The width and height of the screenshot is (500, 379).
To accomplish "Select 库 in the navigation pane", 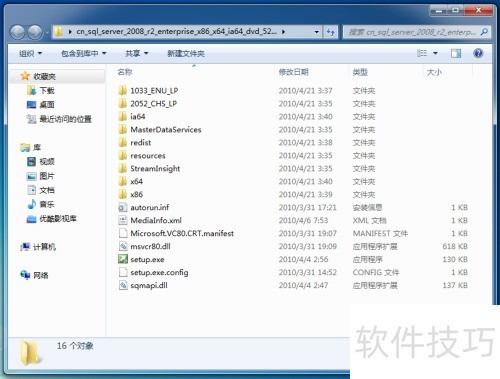I will click(37, 147).
